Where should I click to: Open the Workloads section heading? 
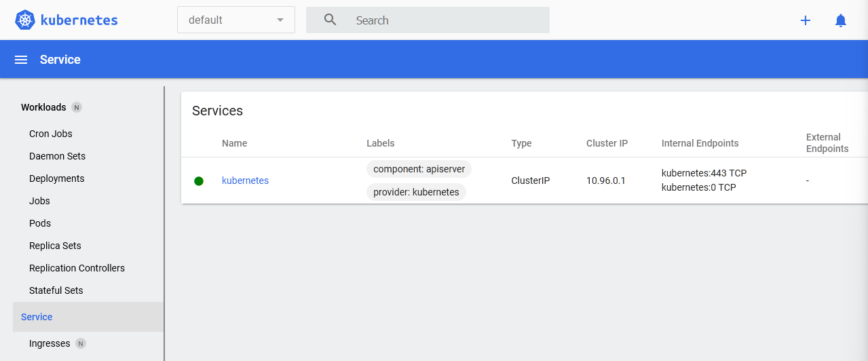43,107
